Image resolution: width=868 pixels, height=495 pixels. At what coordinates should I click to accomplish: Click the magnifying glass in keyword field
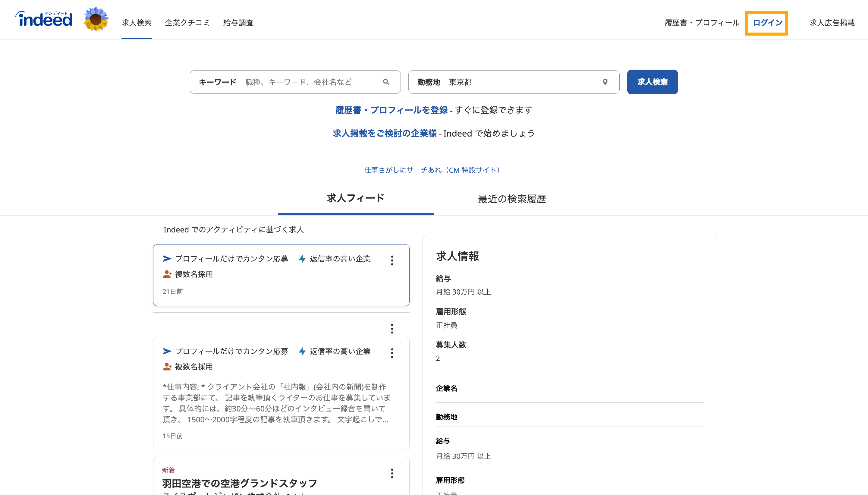386,82
